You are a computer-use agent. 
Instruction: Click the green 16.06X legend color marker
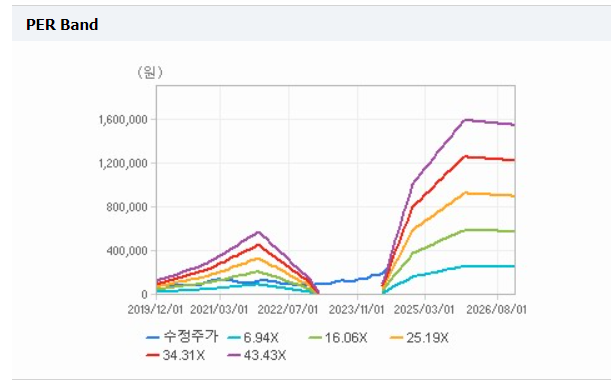click(315, 337)
